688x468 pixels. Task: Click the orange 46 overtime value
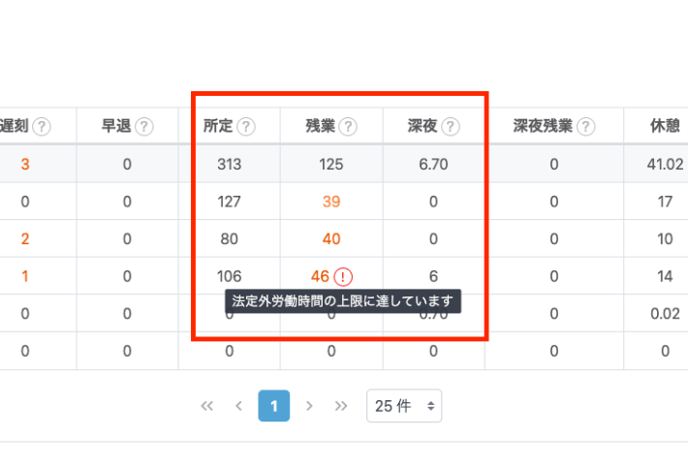click(320, 277)
